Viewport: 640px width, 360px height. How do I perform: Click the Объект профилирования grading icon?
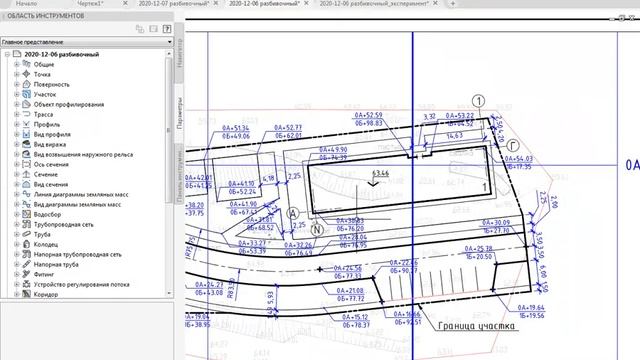(27, 104)
